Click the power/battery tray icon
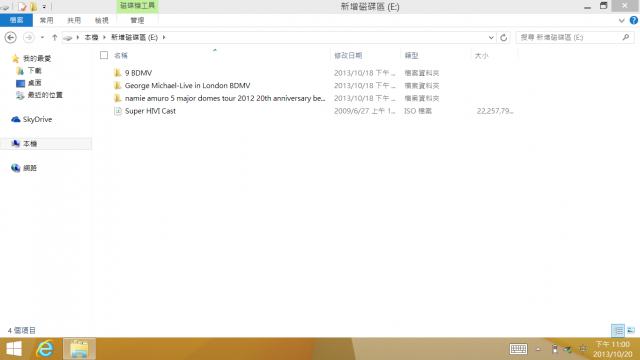640x360 pixels. click(x=555, y=349)
